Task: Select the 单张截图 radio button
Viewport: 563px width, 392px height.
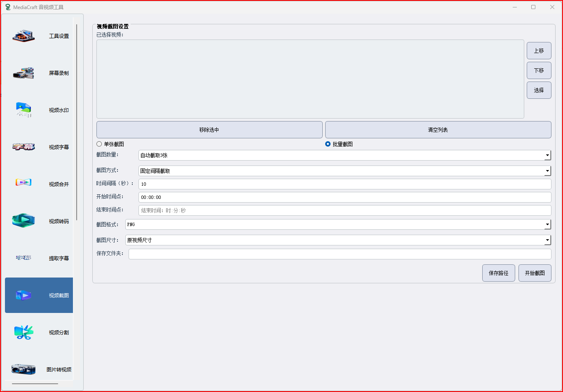Action: [x=99, y=144]
